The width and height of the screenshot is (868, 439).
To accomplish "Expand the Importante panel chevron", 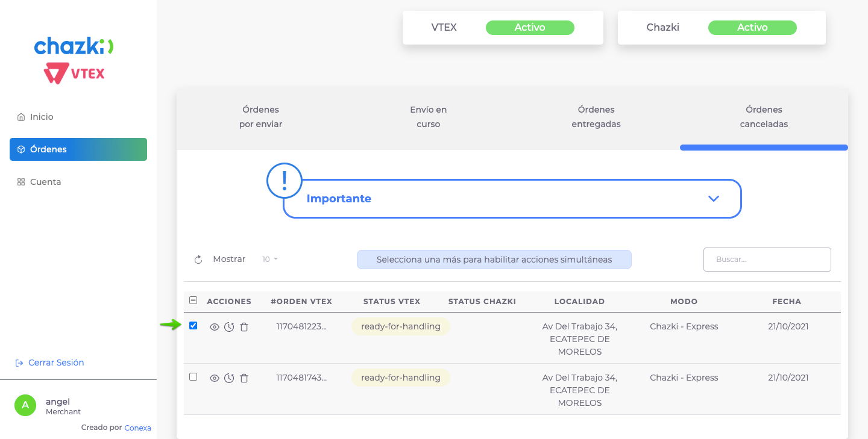I will pos(714,199).
